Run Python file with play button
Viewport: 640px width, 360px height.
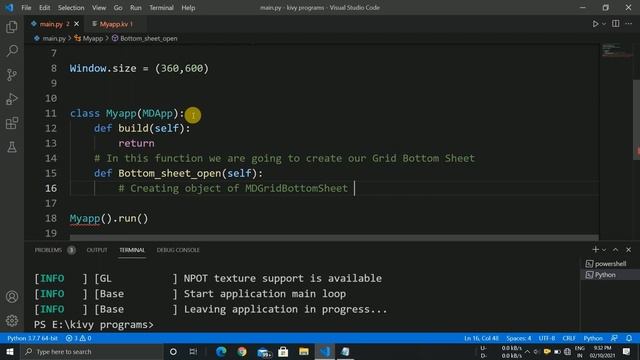point(596,24)
